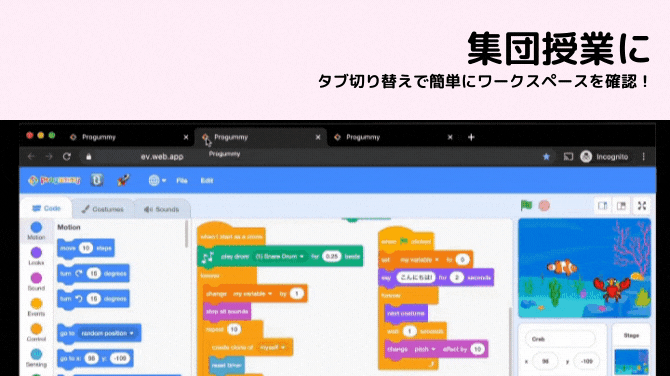
Task: Click the next costume block
Action: (x=406, y=313)
